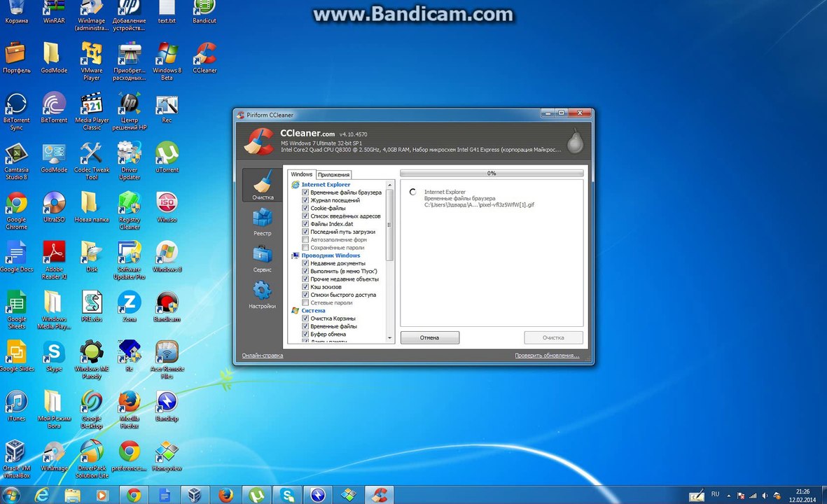Open the Camtasia Studio 8 desktop icon
This screenshot has height=504, width=827.
click(x=16, y=161)
